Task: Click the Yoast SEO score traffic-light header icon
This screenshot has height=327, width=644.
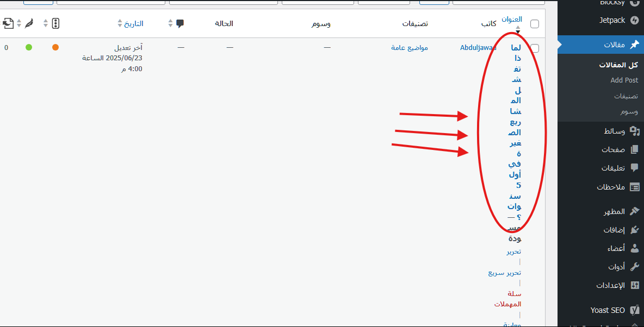Action: point(56,23)
